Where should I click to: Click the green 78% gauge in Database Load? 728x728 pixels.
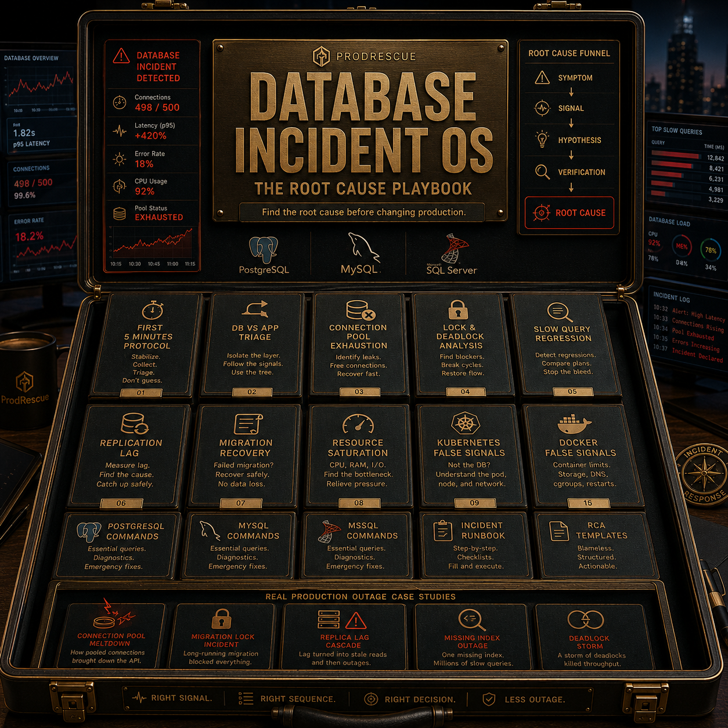click(x=711, y=250)
